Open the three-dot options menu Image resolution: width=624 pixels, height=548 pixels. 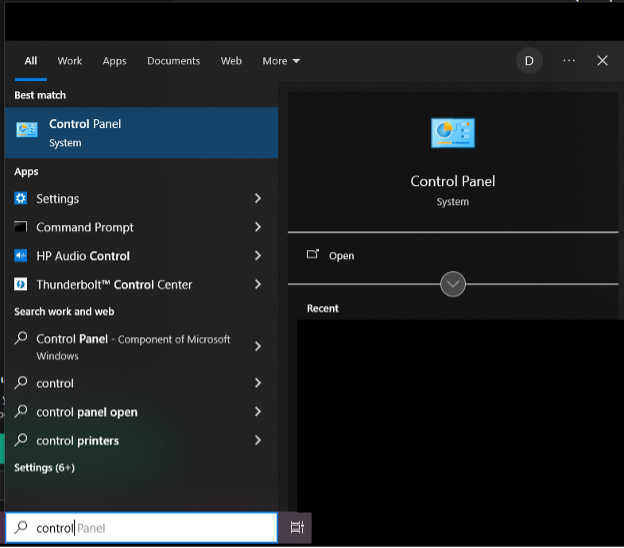(x=569, y=60)
